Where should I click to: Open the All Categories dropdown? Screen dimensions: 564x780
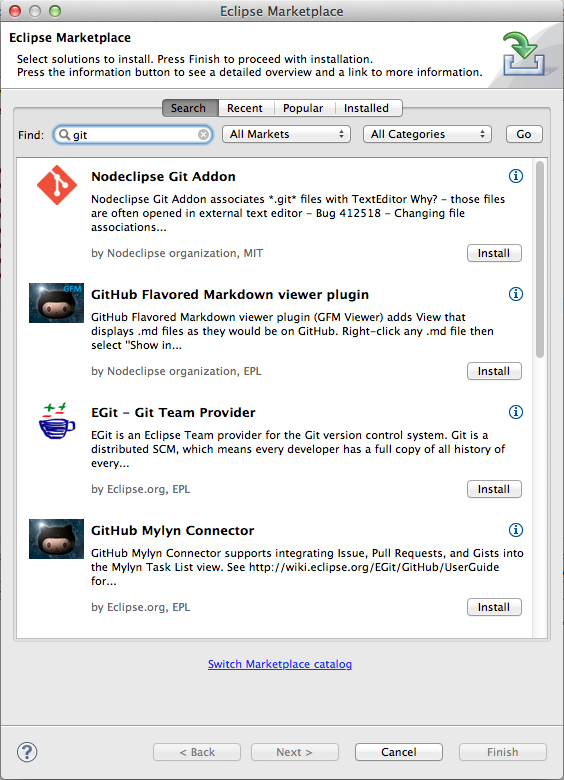427,134
